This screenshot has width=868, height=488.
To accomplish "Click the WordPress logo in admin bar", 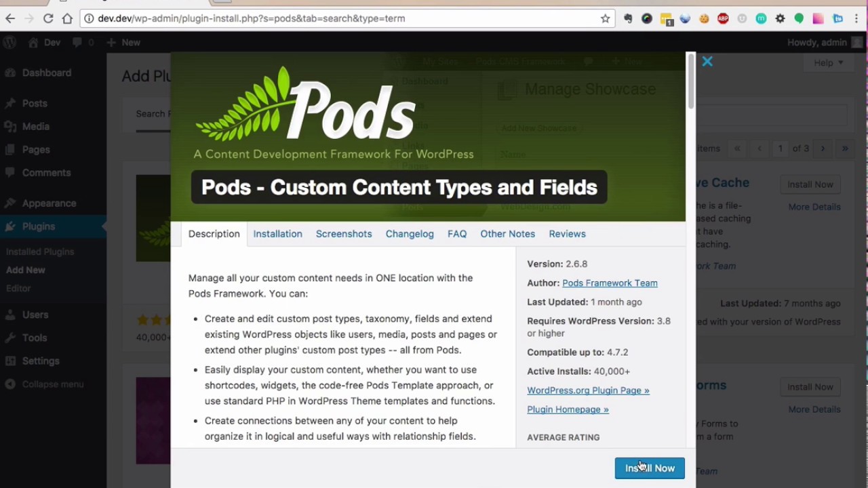I will point(9,42).
